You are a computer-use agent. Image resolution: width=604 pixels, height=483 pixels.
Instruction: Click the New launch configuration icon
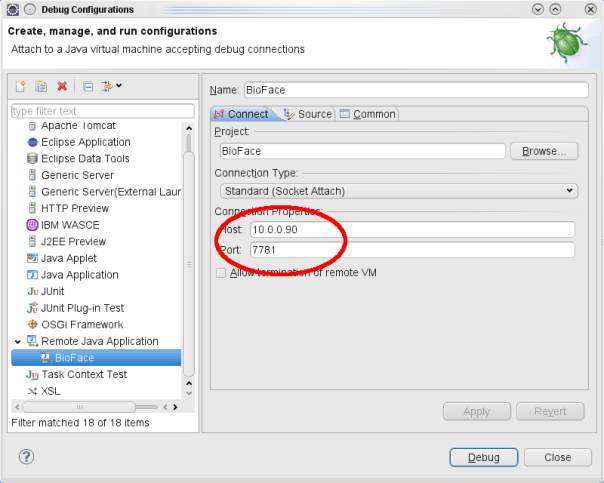(19, 87)
